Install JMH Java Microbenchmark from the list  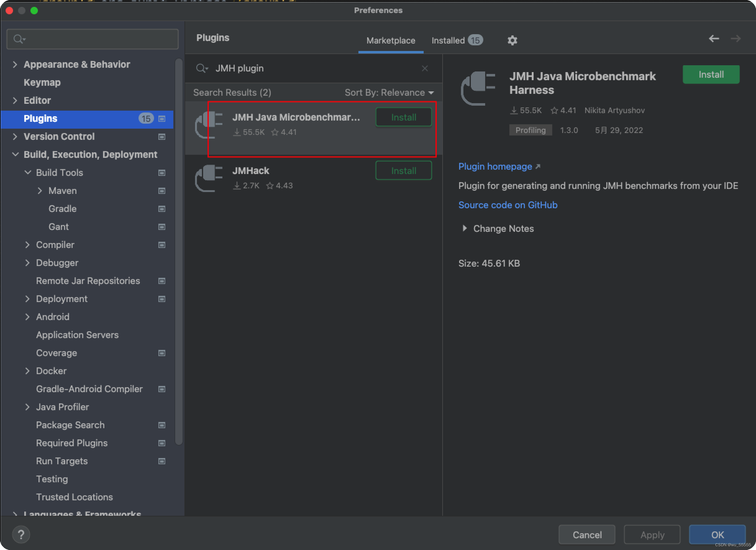403,117
